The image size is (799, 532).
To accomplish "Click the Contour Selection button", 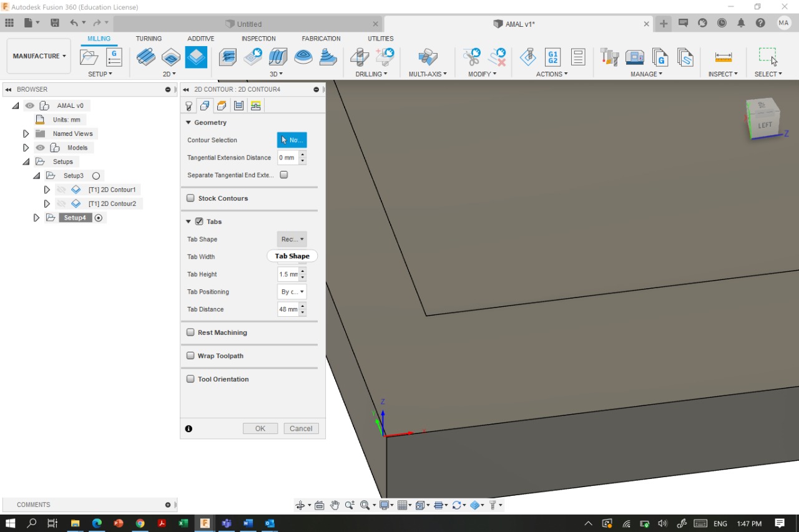I will point(292,140).
